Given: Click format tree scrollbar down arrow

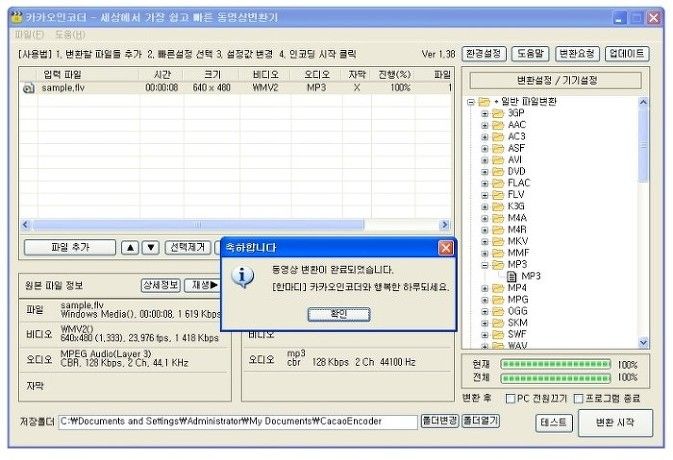Looking at the screenshot, I should coord(643,342).
